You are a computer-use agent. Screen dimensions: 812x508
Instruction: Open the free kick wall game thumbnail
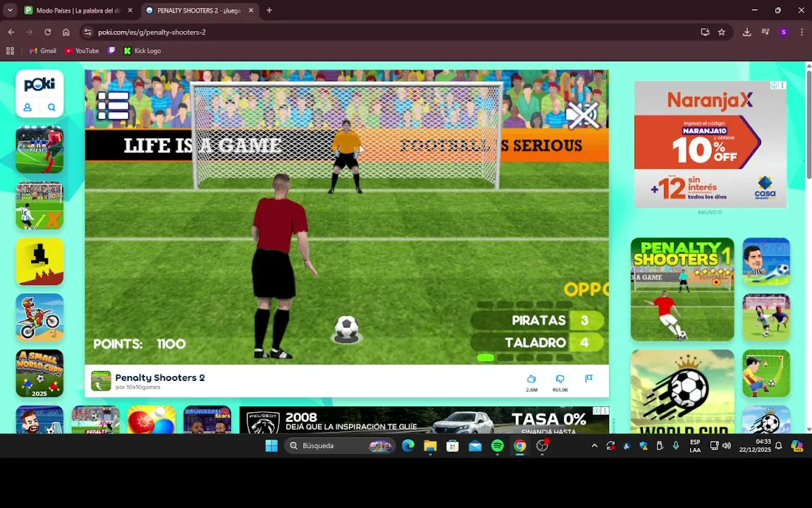pos(39,150)
